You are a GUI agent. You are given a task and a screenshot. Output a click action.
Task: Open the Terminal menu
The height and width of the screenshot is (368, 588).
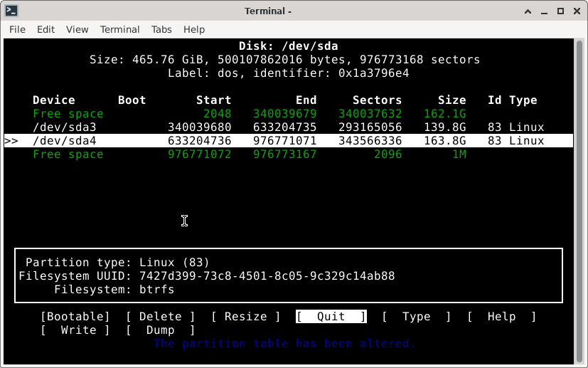pos(119,29)
